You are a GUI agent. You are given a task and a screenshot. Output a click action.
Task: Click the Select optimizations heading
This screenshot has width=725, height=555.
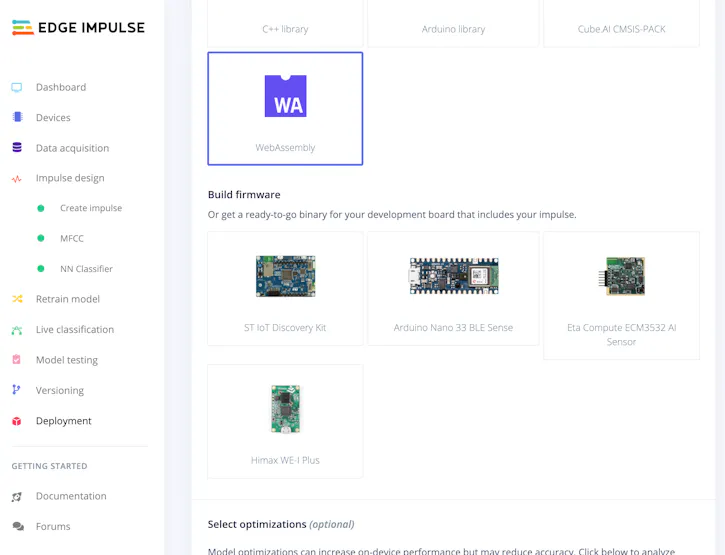click(x=281, y=524)
